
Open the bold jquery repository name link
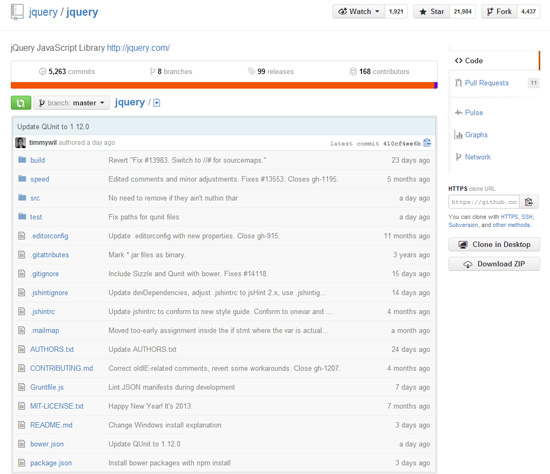pyautogui.click(x=82, y=12)
